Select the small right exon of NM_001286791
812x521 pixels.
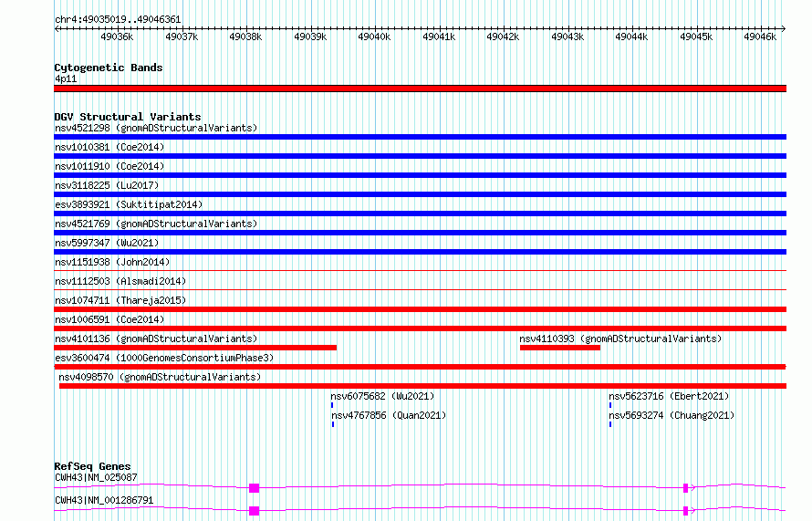[x=686, y=511]
